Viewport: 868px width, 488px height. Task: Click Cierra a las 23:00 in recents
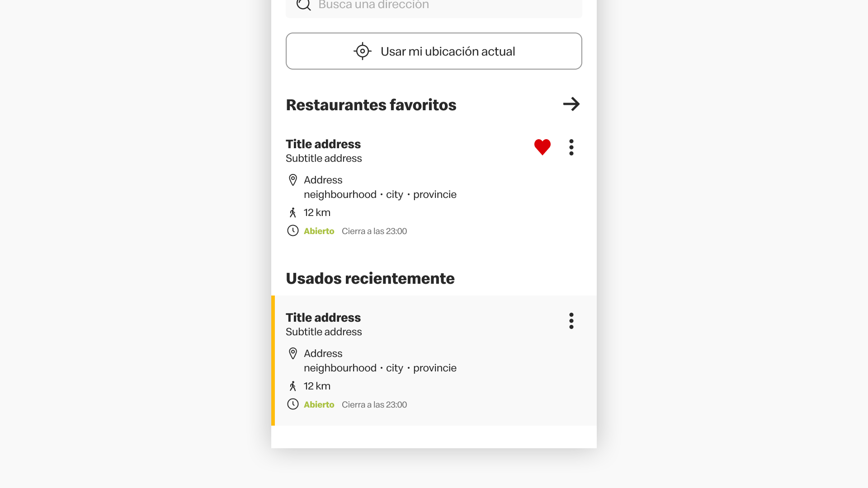[374, 405]
